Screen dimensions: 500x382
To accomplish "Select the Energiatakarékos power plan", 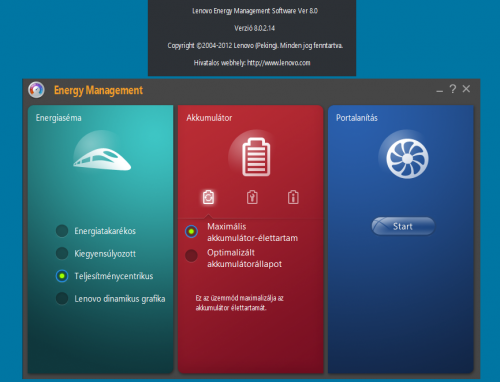I will click(96, 231).
